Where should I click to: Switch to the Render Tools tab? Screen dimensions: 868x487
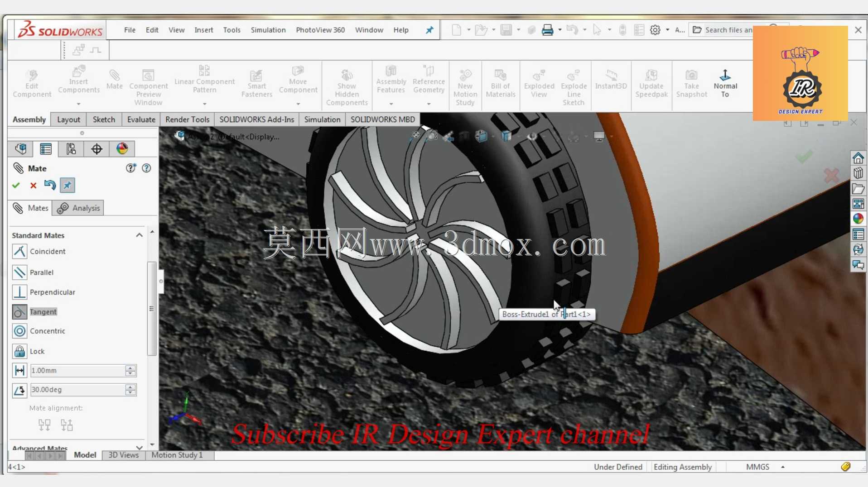[187, 119]
